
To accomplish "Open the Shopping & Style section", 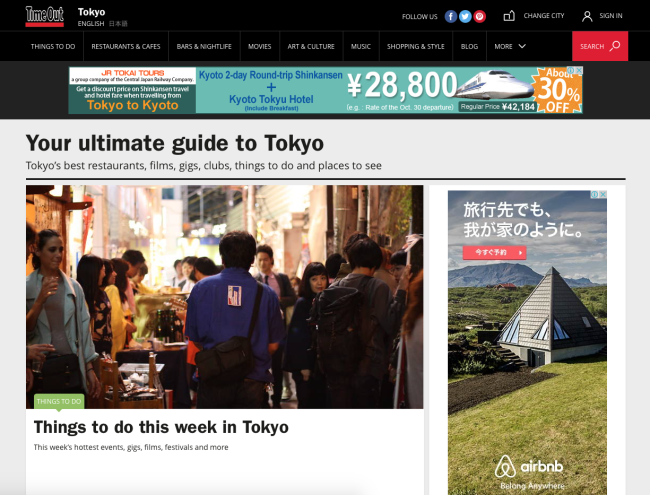I will click(x=416, y=46).
